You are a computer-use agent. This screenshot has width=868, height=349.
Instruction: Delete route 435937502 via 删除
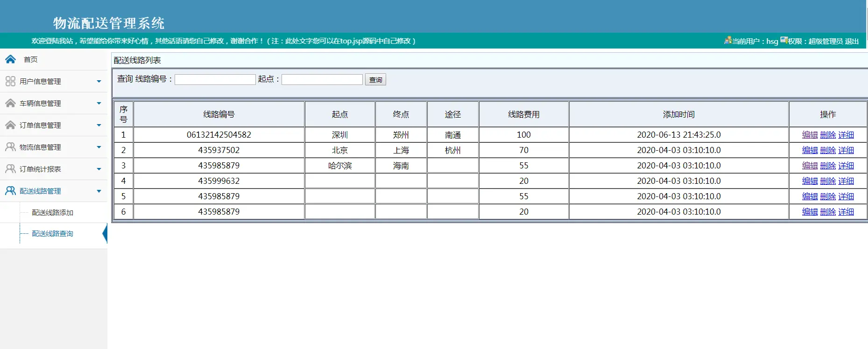pyautogui.click(x=828, y=150)
